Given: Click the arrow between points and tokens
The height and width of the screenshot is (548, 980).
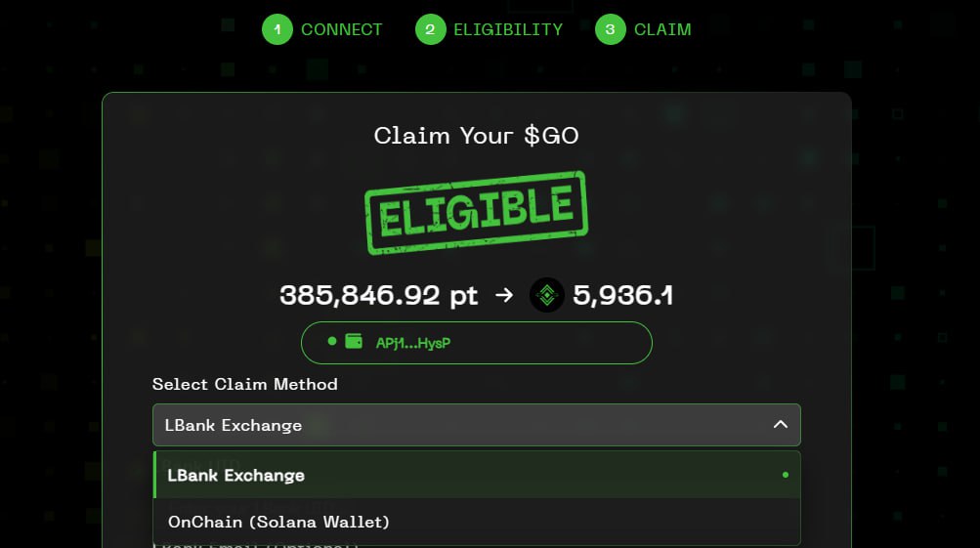Looking at the screenshot, I should tap(504, 295).
